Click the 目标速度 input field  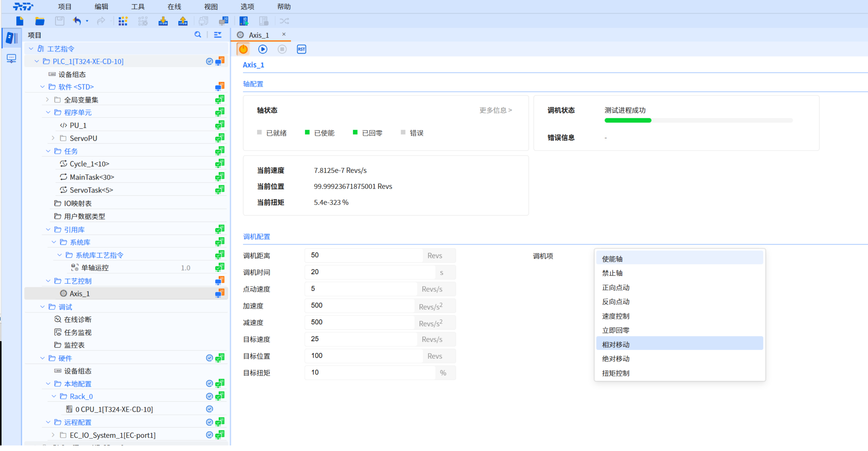tap(361, 339)
